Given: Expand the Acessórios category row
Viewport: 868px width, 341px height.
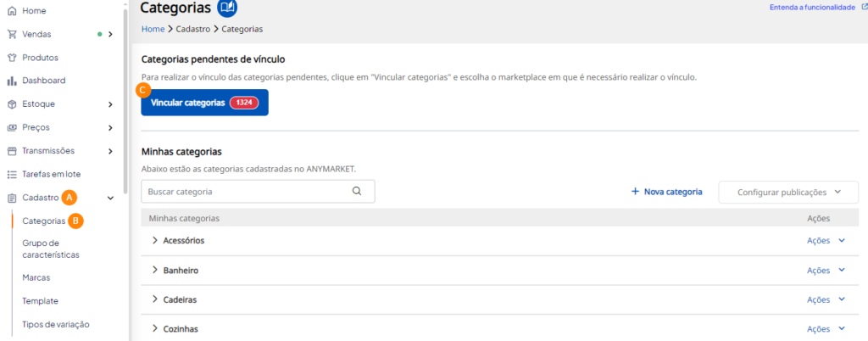Looking at the screenshot, I should (x=155, y=241).
